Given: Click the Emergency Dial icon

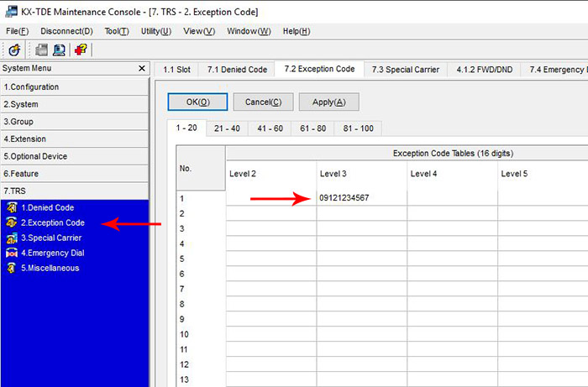Looking at the screenshot, I should point(12,253).
